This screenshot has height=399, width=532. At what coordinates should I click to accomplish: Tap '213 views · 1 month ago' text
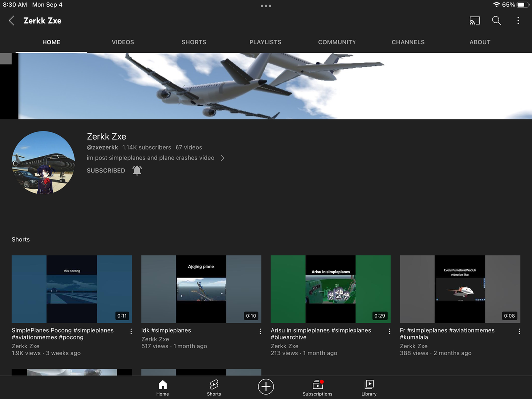(x=304, y=353)
